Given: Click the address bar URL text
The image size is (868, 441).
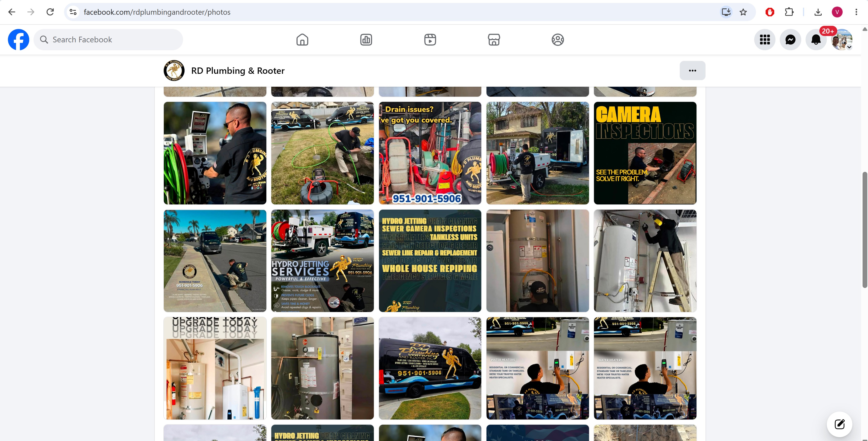Looking at the screenshot, I should click(x=157, y=12).
